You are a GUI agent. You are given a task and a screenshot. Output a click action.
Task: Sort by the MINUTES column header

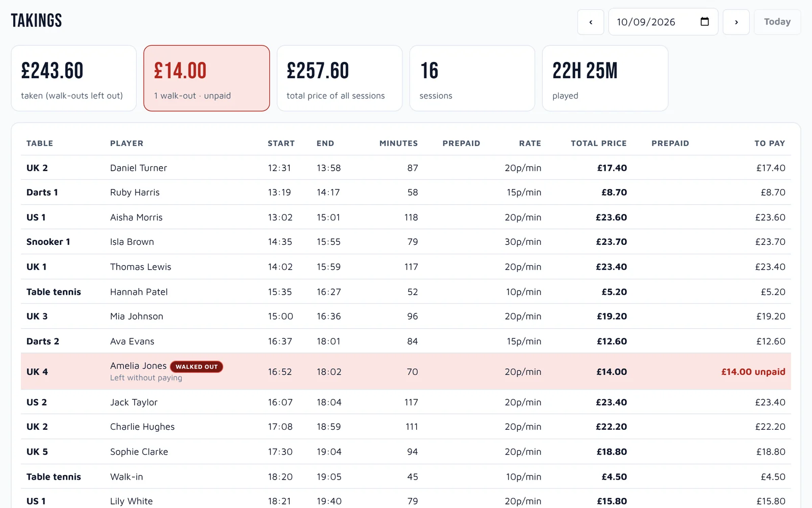pos(398,143)
